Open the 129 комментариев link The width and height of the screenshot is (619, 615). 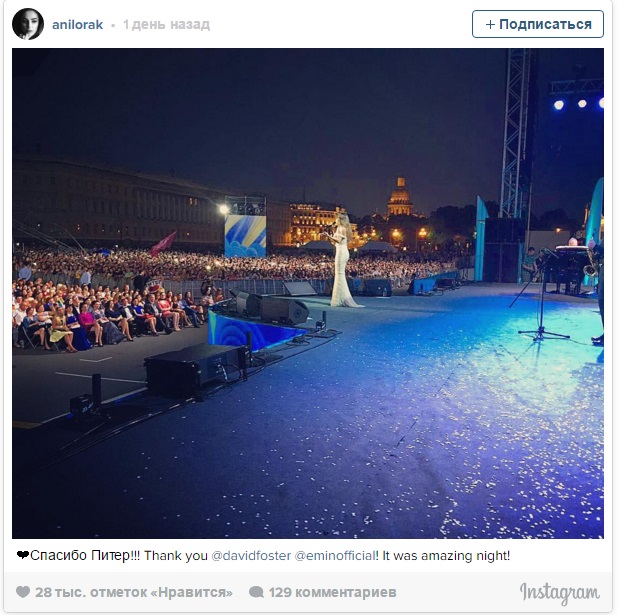click(x=332, y=592)
